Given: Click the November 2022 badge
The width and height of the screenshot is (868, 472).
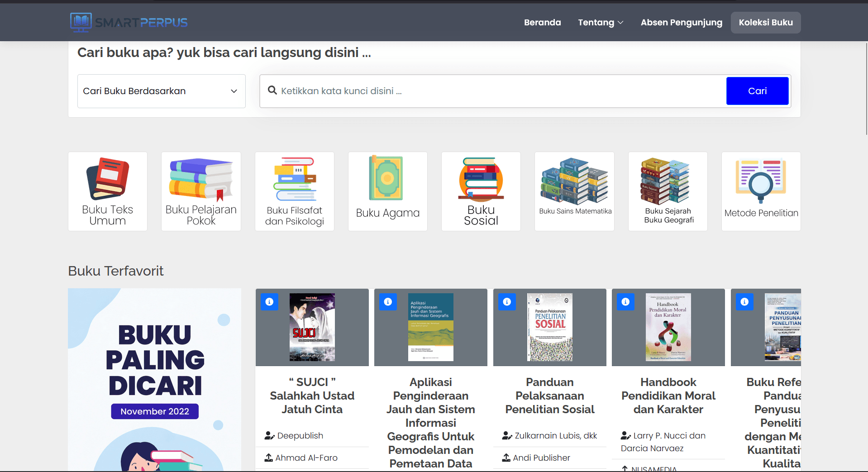Looking at the screenshot, I should tap(155, 411).
